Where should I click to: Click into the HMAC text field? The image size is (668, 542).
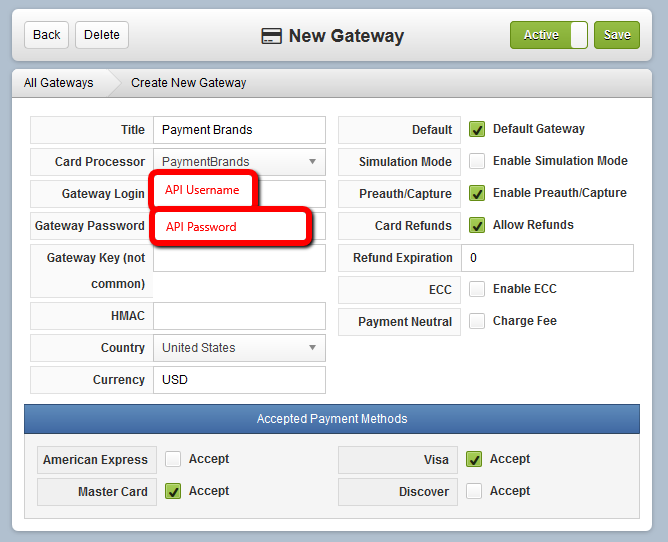point(239,316)
